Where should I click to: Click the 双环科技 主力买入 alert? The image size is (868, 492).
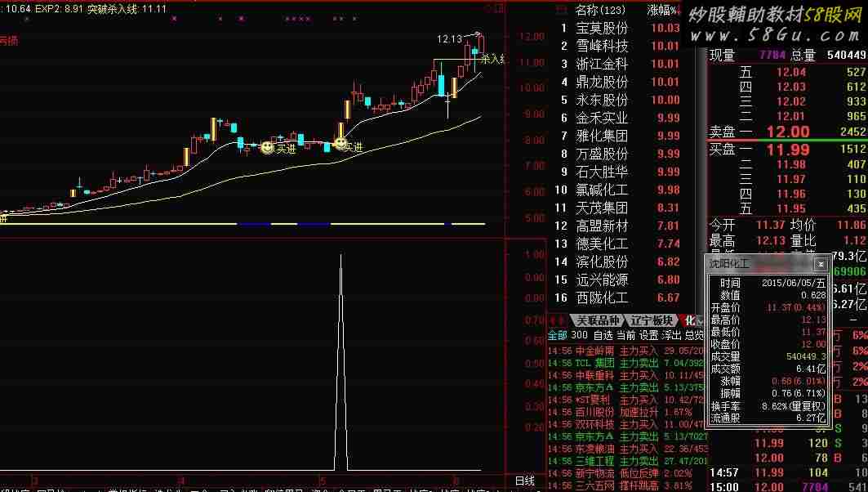pyautogui.click(x=627, y=424)
